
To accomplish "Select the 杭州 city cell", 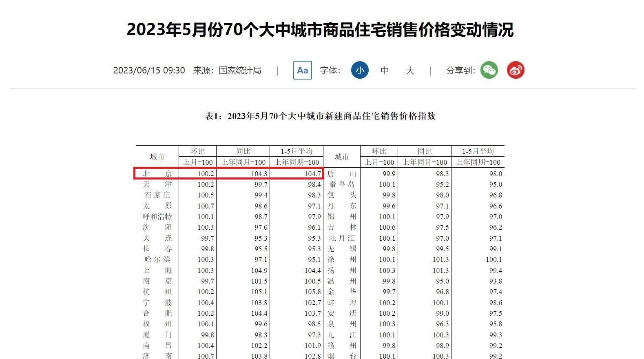I will click(157, 292).
